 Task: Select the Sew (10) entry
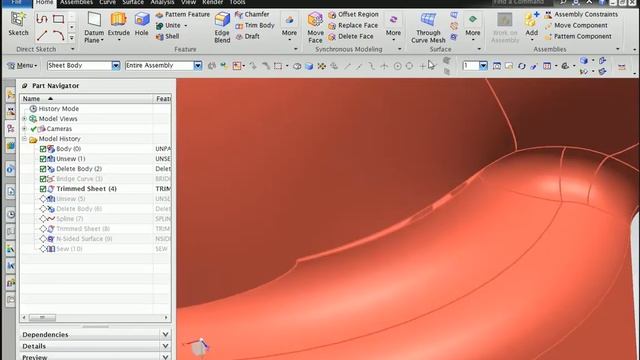[69, 249]
